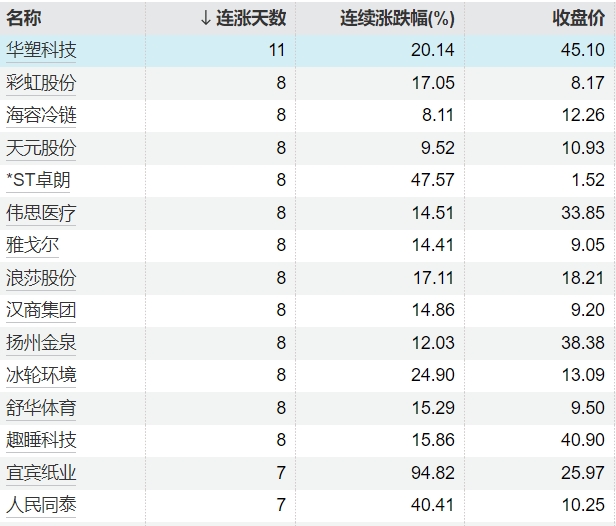Image resolution: width=616 pixels, height=526 pixels.
Task: Open the 雅戈尔 stock link
Action: point(32,245)
